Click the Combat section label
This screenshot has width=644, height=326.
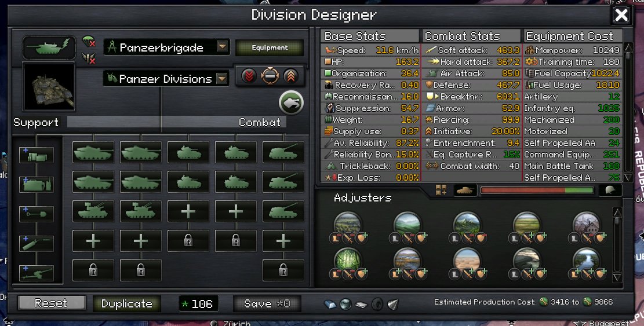coord(260,122)
